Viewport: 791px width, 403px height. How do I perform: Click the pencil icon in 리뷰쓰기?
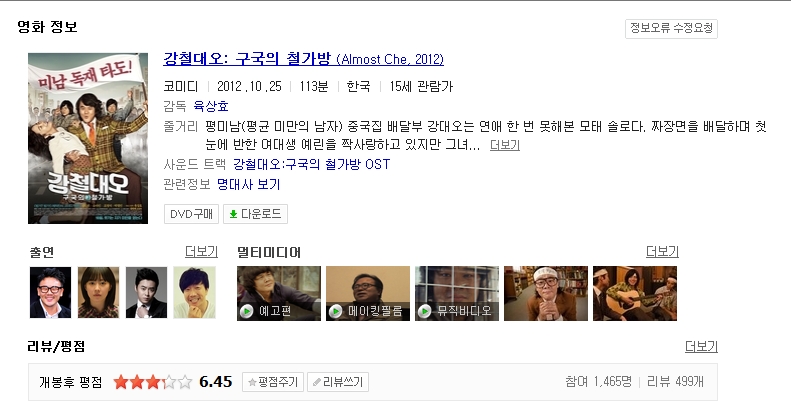[x=316, y=382]
